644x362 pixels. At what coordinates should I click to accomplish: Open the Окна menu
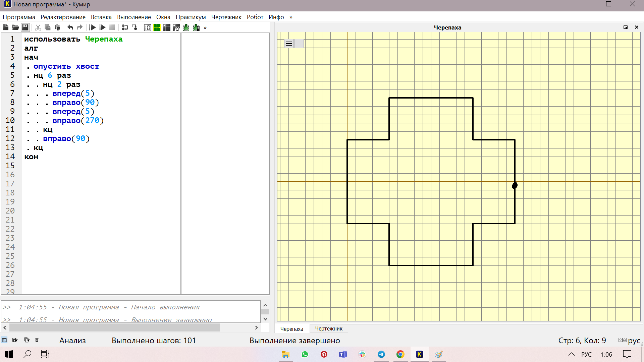163,17
